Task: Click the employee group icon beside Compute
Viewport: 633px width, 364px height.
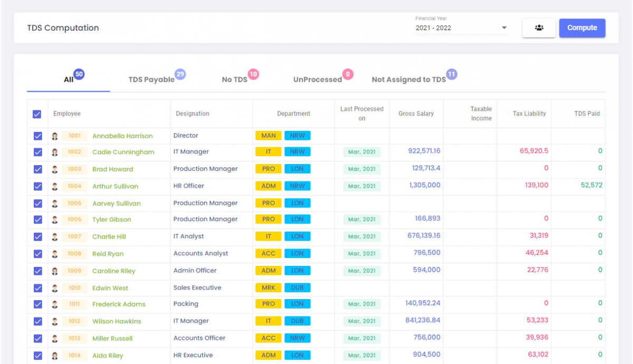Action: pyautogui.click(x=539, y=27)
